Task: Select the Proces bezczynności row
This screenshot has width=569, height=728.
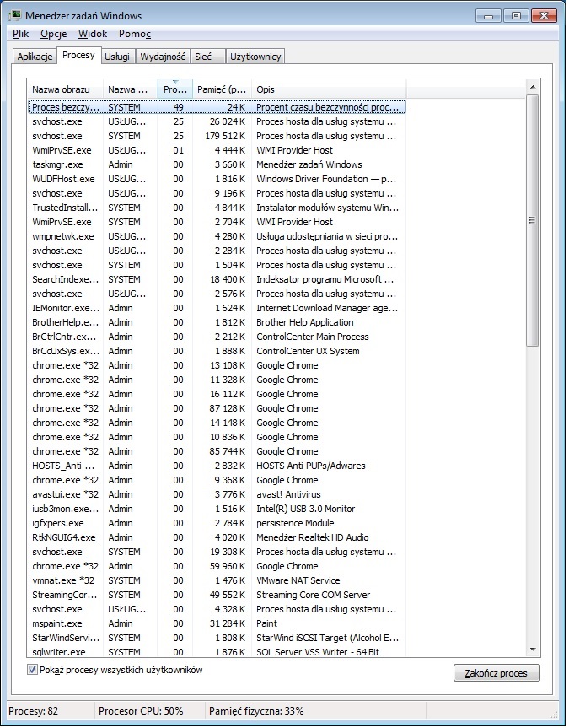Action: tap(217, 107)
